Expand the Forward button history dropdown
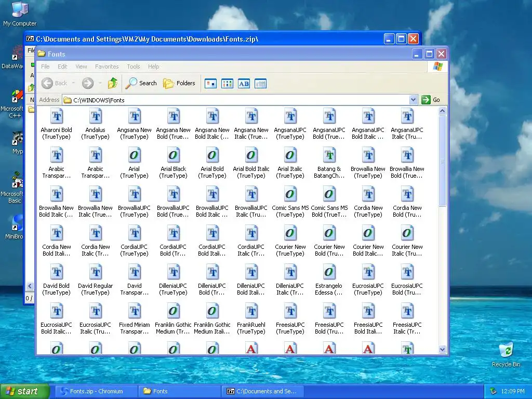This screenshot has height=399, width=532. point(100,83)
